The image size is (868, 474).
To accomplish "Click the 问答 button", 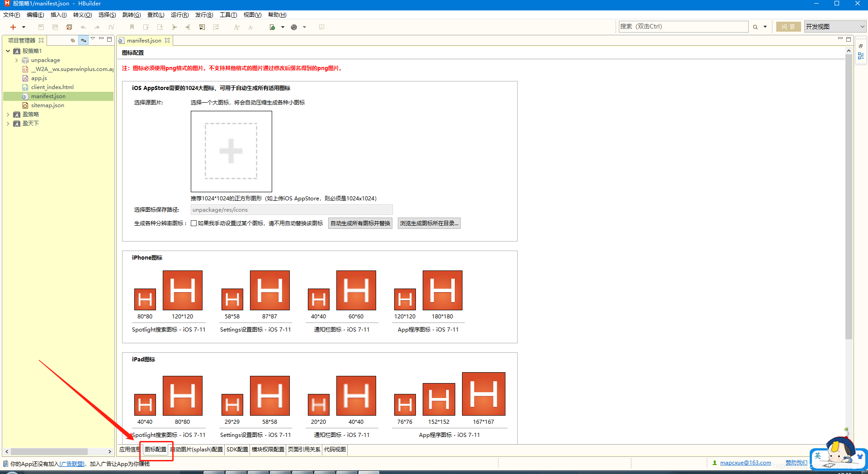I will click(x=788, y=27).
